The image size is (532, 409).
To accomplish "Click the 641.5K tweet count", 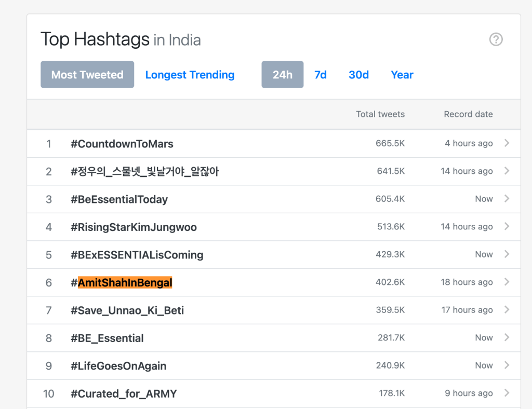I will point(391,171).
